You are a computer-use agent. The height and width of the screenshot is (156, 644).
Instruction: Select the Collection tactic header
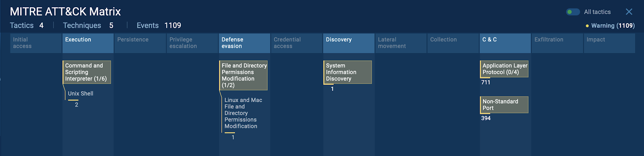[453, 43]
